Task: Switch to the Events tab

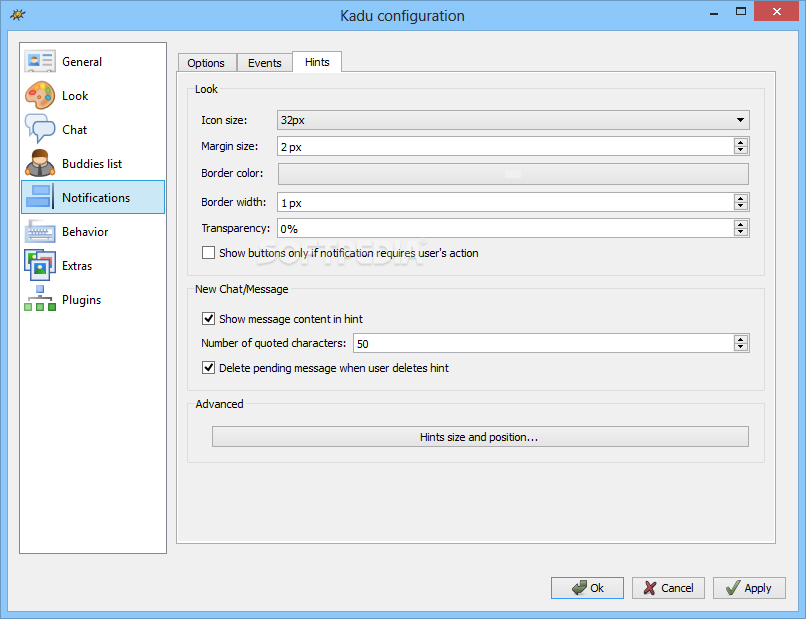Action: point(265,63)
